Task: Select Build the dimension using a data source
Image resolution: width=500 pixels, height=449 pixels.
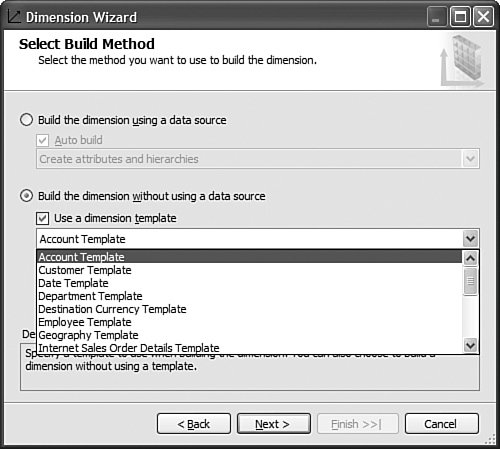Action: 27,120
